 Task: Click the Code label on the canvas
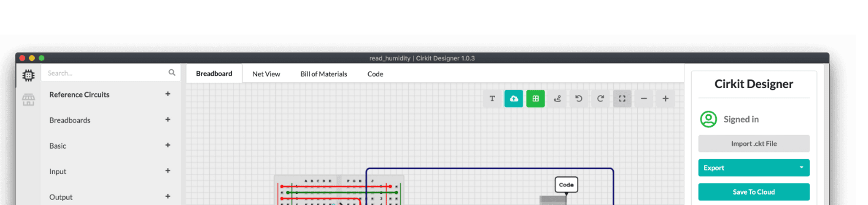coord(566,185)
